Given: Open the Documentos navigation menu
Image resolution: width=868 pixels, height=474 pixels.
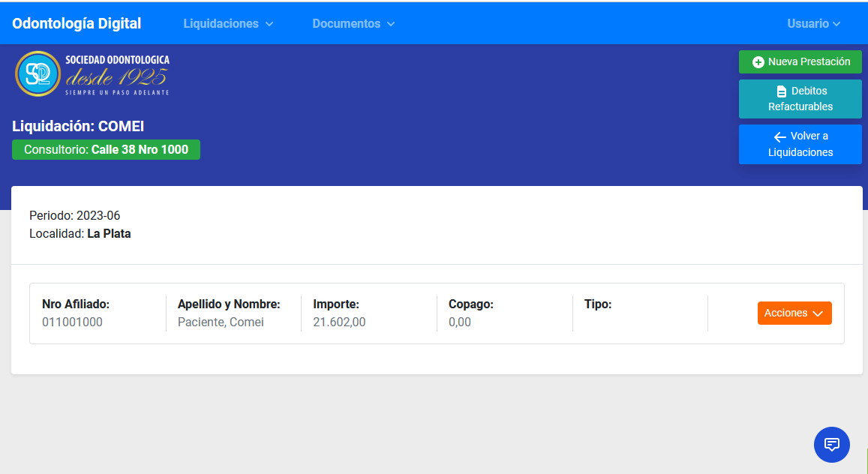Looking at the screenshot, I should point(347,24).
